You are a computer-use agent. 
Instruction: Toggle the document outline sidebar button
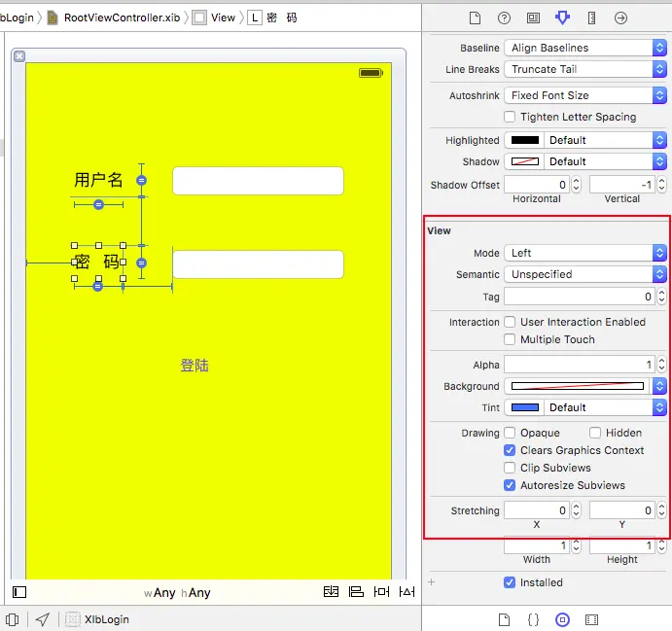[x=19, y=592]
